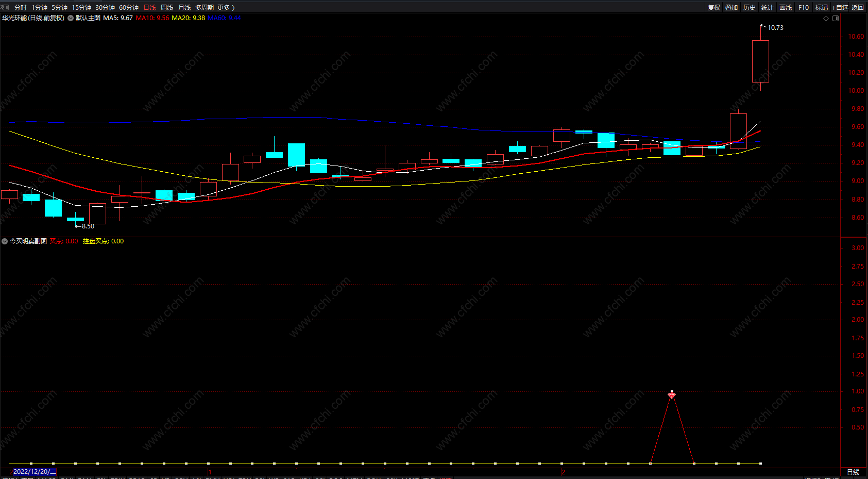Click the 控盘买点: 0.00 indicator reading
The height and width of the screenshot is (479, 868).
coord(103,241)
